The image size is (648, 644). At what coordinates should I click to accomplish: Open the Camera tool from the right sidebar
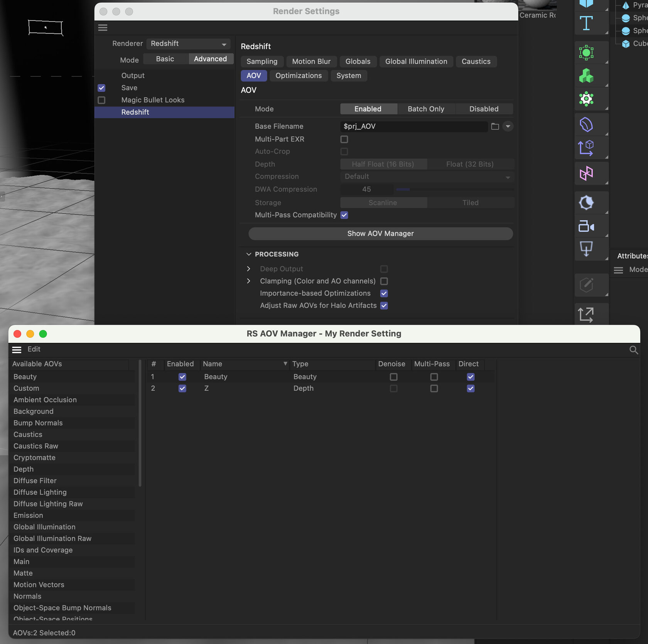point(586,226)
